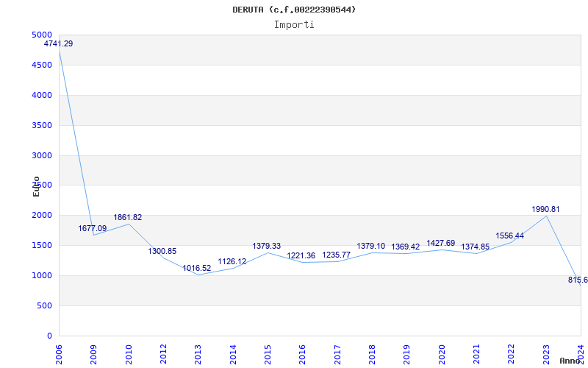Select data label 1016.52

point(197,268)
